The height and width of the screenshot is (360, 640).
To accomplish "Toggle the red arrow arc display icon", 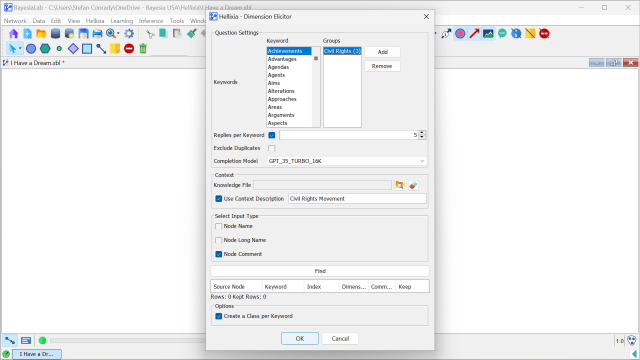I will 474,33.
